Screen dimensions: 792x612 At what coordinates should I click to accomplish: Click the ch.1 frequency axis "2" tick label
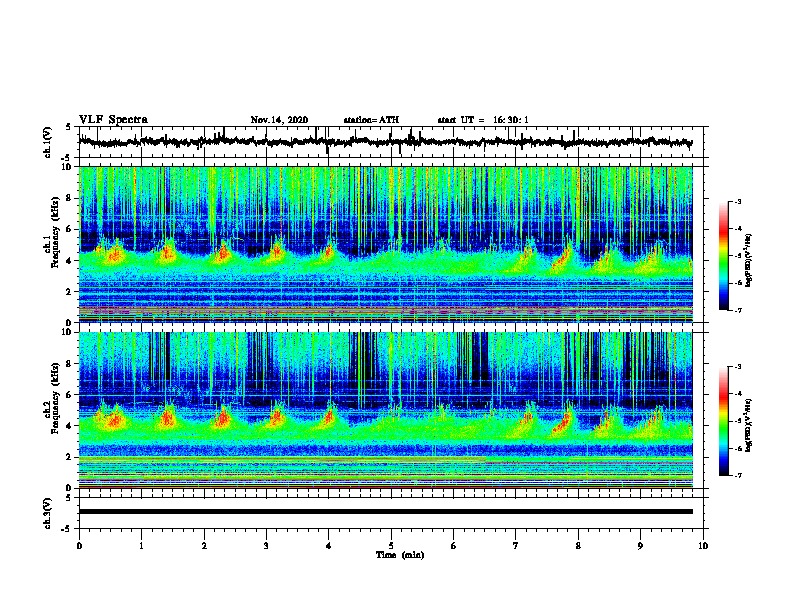(69, 291)
